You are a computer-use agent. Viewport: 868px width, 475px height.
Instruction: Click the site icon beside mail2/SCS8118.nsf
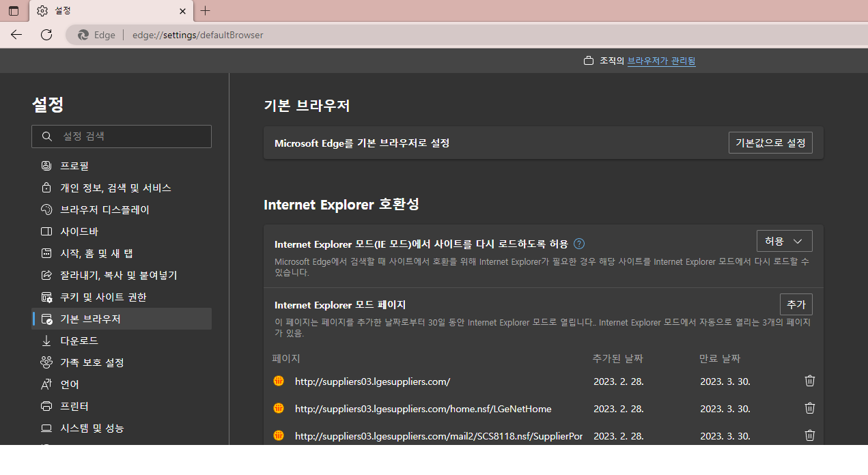tap(279, 435)
